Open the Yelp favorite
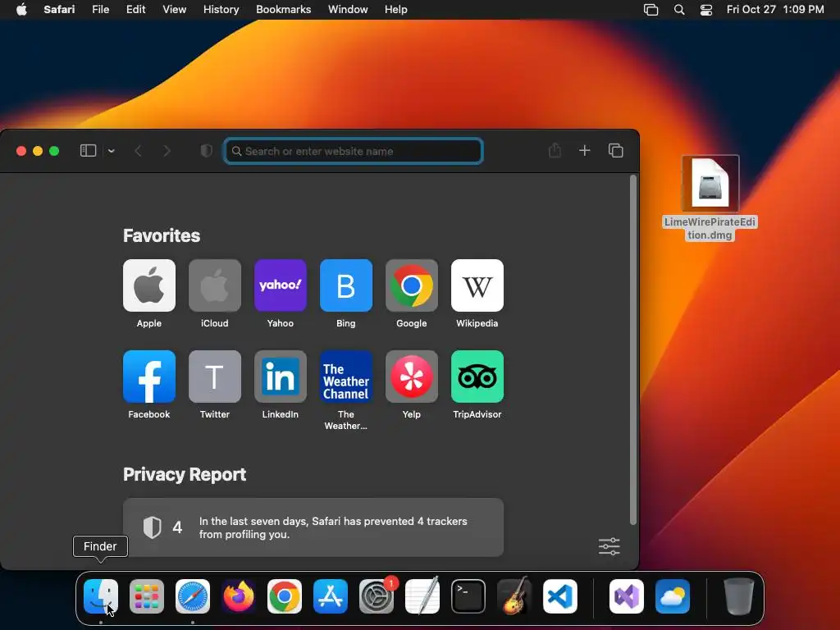The height and width of the screenshot is (630, 840). pos(412,377)
